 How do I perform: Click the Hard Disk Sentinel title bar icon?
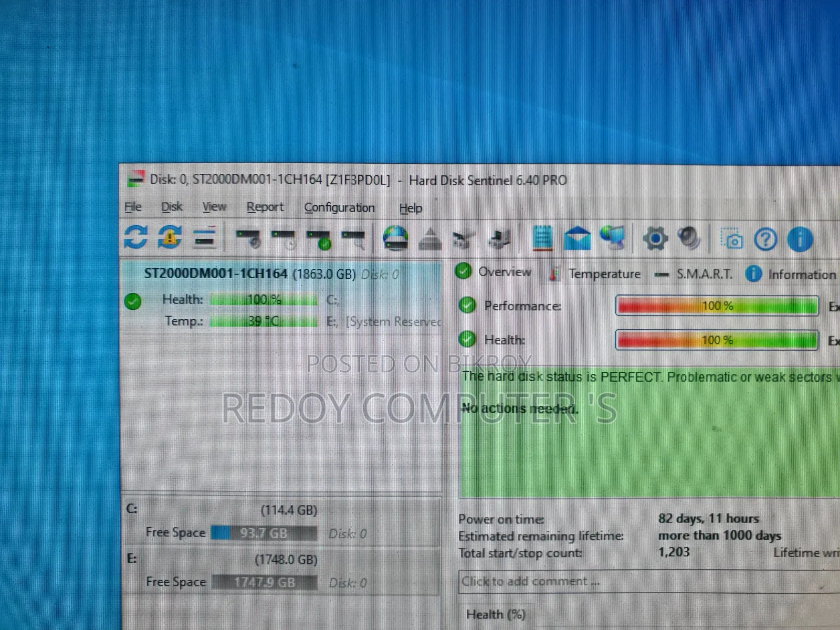pyautogui.click(x=135, y=179)
